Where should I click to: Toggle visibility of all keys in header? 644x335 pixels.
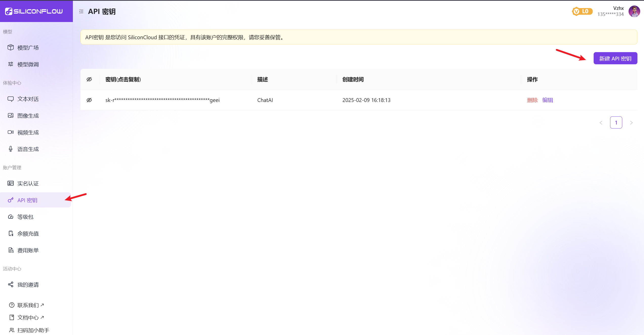(x=89, y=79)
